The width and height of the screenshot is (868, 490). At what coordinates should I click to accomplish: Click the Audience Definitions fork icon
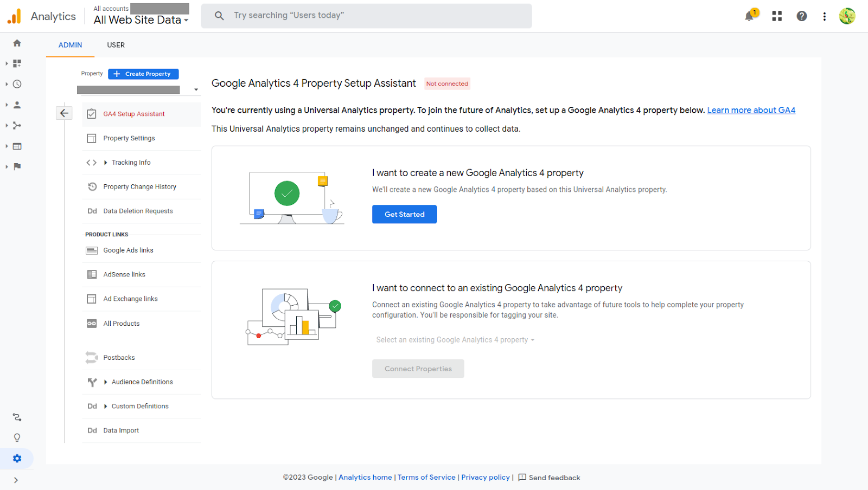tap(92, 382)
